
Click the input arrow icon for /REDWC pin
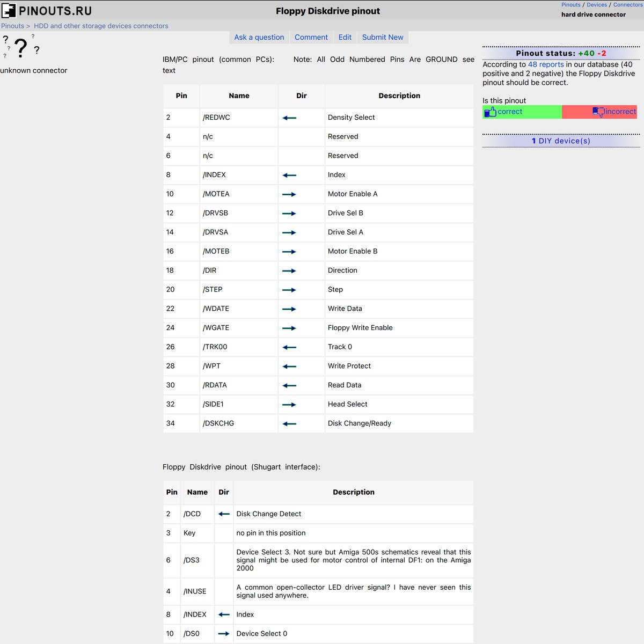289,117
